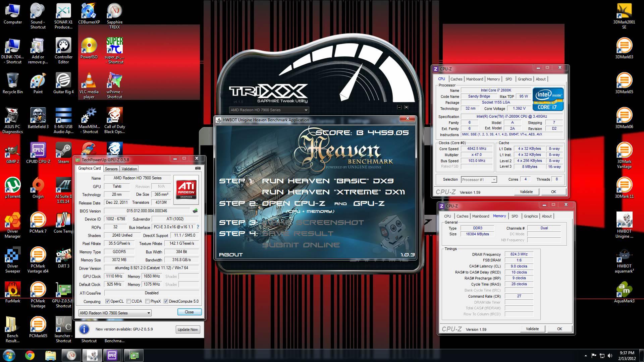Click the Action Center flag tray icon
The image size is (644, 362).
[x=594, y=356]
